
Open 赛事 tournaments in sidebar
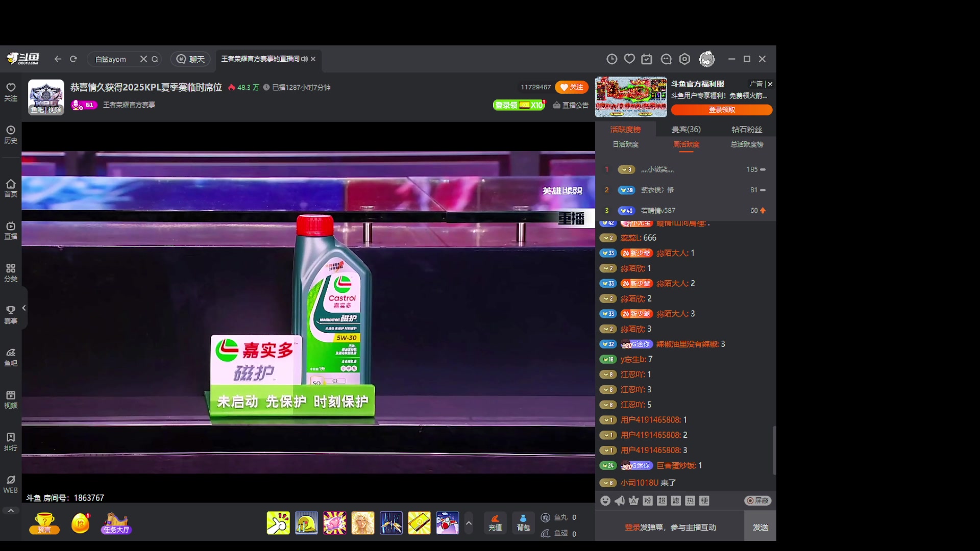11,315
